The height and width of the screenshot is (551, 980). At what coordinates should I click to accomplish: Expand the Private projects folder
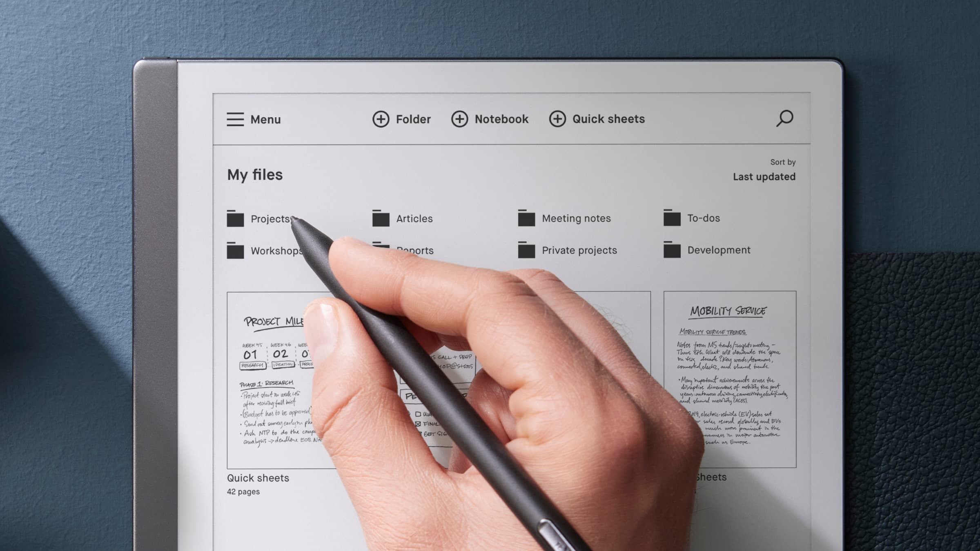pos(579,250)
